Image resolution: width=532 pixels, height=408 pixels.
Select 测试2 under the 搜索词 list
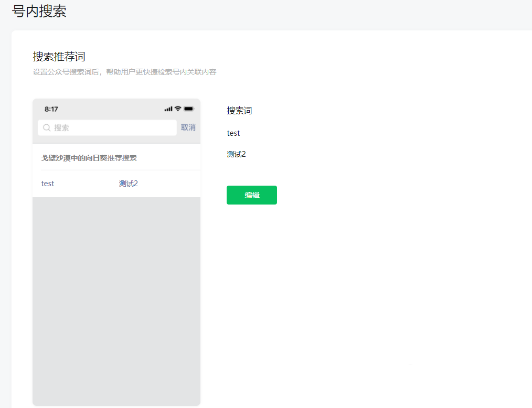(237, 154)
